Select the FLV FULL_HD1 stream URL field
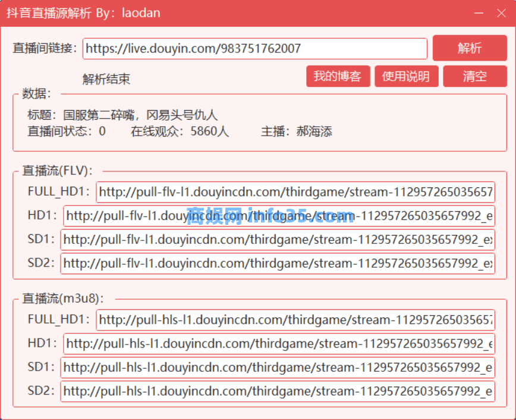 (295, 192)
